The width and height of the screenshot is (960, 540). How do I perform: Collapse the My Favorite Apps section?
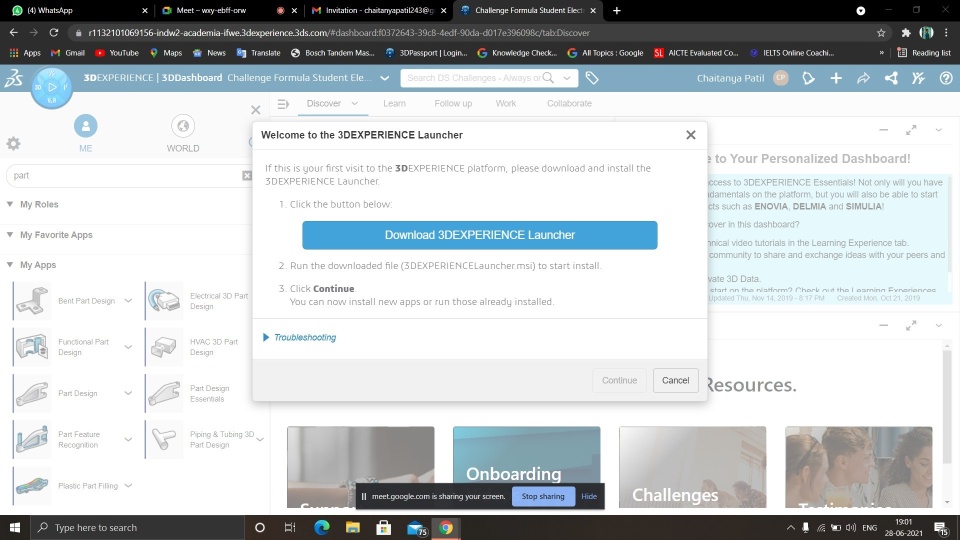coord(10,234)
